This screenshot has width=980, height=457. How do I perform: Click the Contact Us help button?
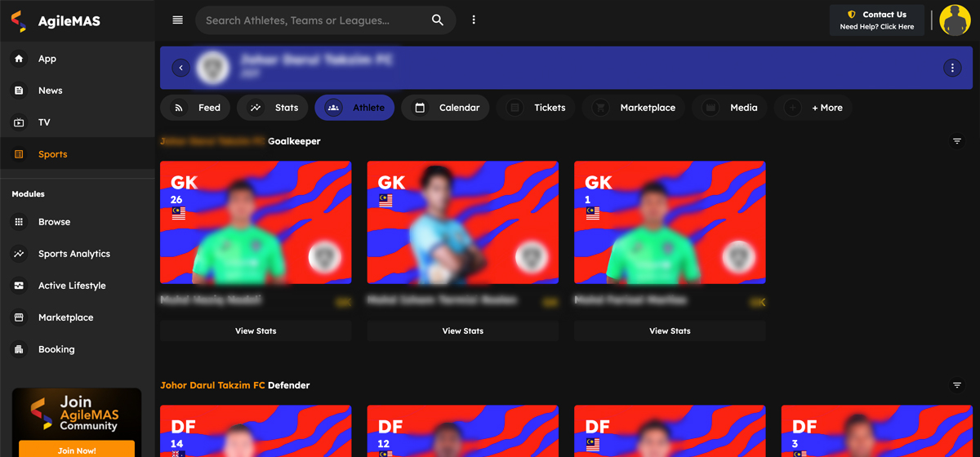(876, 20)
